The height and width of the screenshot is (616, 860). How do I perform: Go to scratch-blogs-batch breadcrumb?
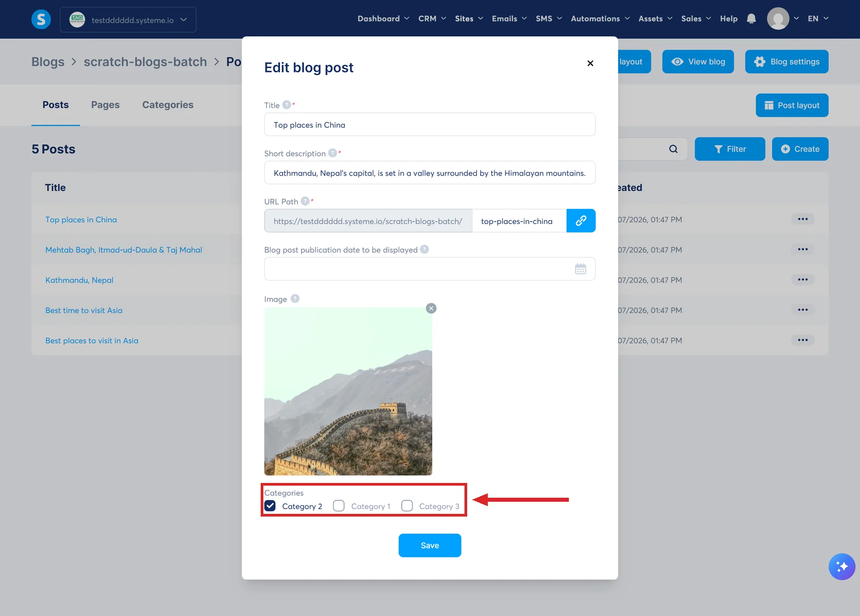(145, 62)
